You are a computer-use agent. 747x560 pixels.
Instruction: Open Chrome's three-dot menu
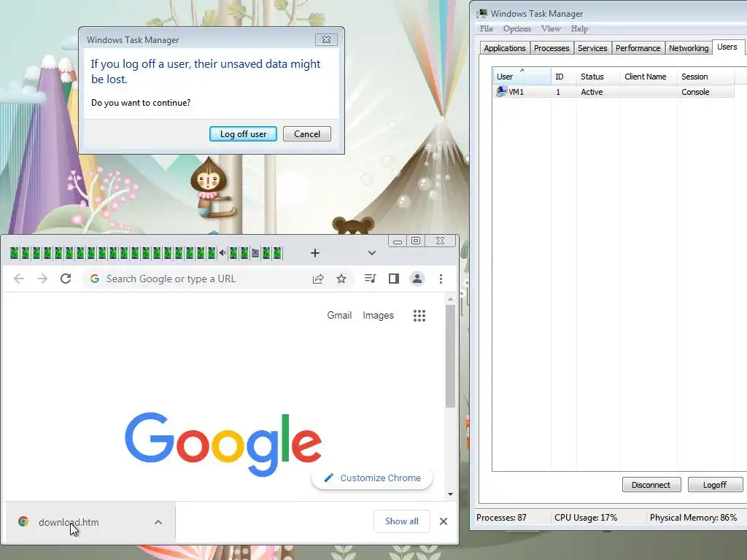441,279
